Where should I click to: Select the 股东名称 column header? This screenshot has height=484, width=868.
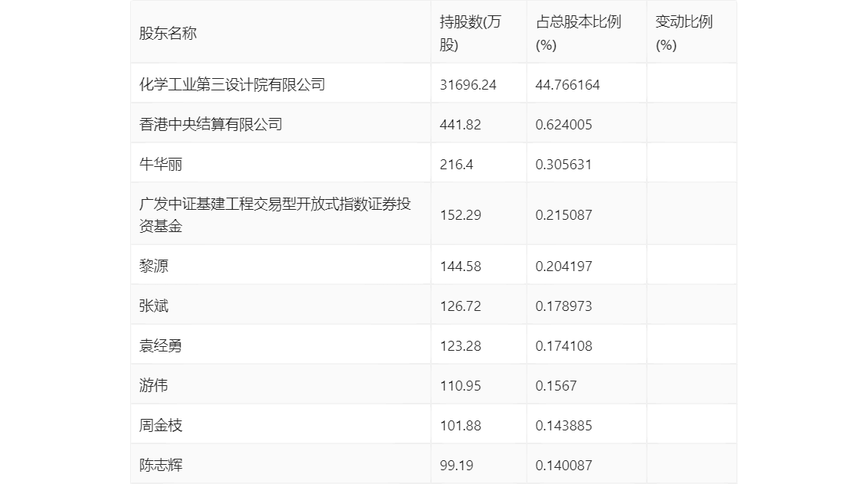pyautogui.click(x=168, y=33)
